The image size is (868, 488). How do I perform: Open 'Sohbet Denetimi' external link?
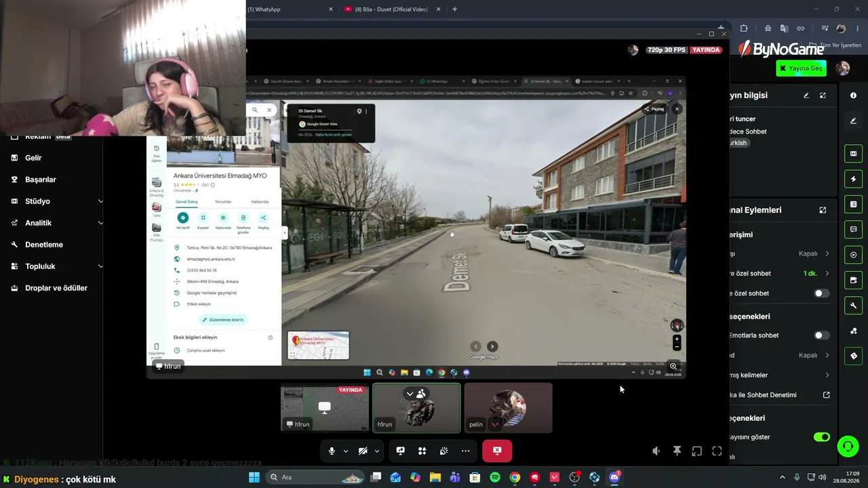click(827, 395)
